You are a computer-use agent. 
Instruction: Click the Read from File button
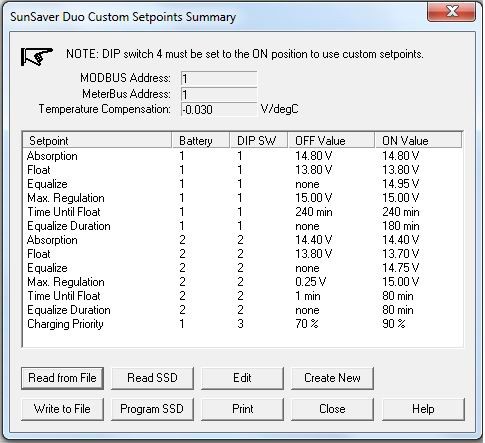click(x=62, y=378)
